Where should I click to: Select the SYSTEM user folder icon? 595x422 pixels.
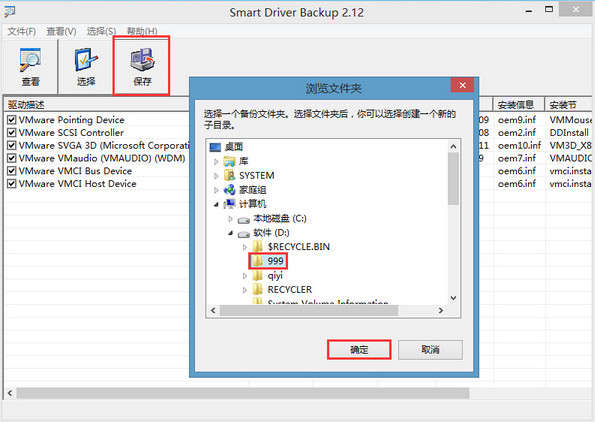pyautogui.click(x=229, y=175)
